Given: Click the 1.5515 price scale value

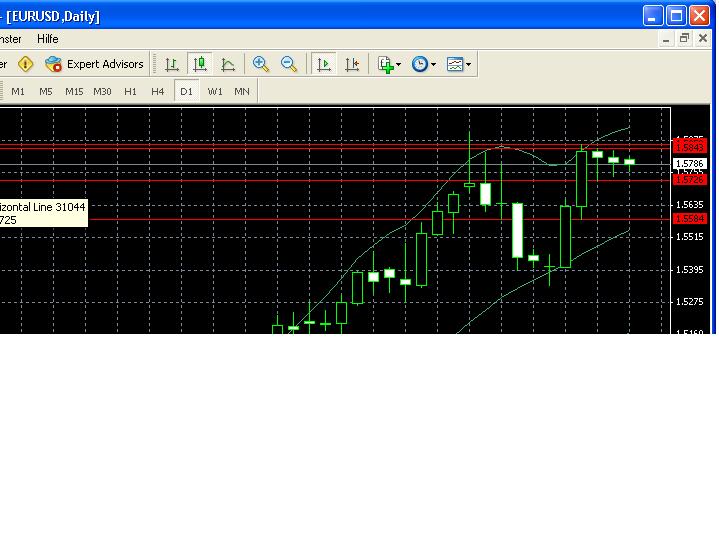Looking at the screenshot, I should click(x=690, y=237).
